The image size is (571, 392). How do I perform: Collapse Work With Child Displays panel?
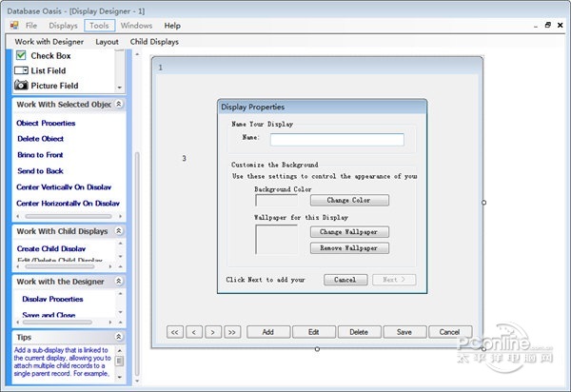tap(119, 231)
